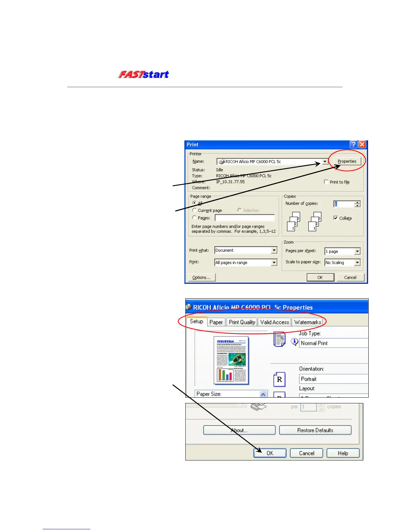Click the underlined link at the page bottom

tap(66, 528)
